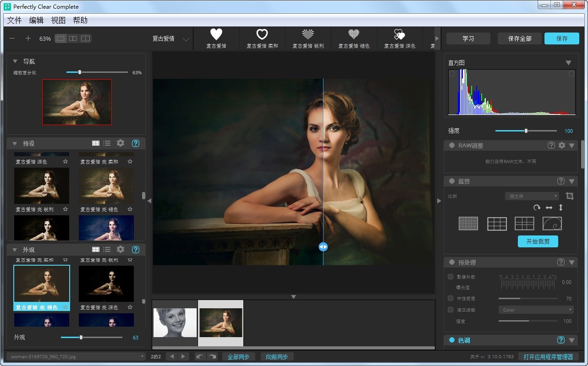Open help for the 外观 panel
This screenshot has width=588, height=366.
pos(136,250)
